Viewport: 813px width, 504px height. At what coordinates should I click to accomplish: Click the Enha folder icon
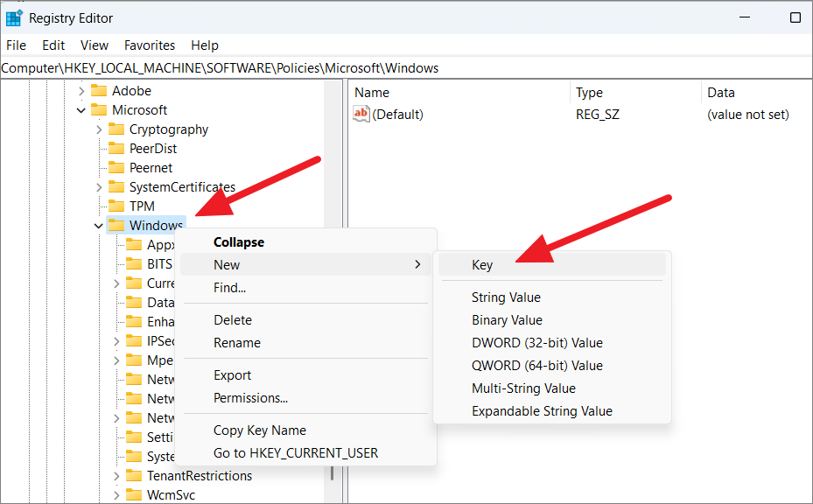click(x=134, y=321)
